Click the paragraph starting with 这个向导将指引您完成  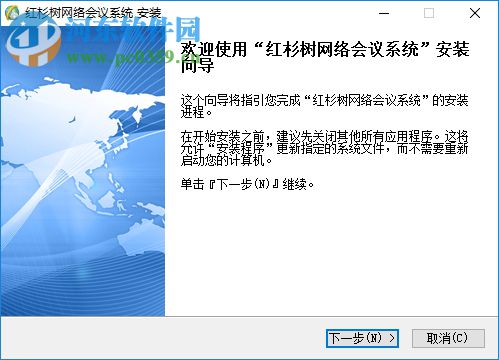click(x=324, y=106)
